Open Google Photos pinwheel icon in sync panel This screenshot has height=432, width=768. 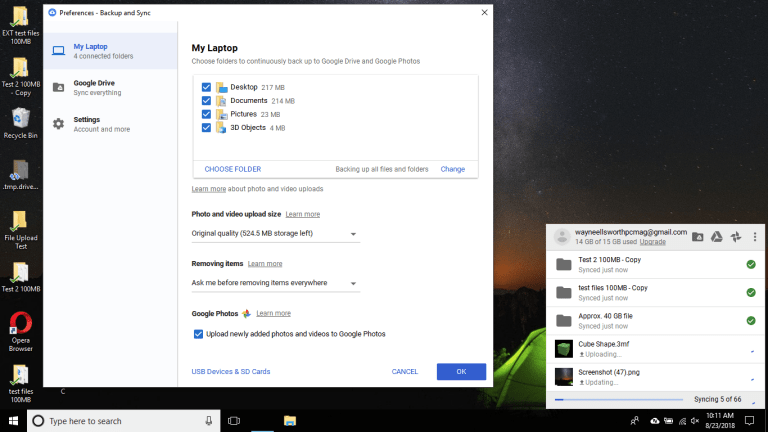pos(736,237)
